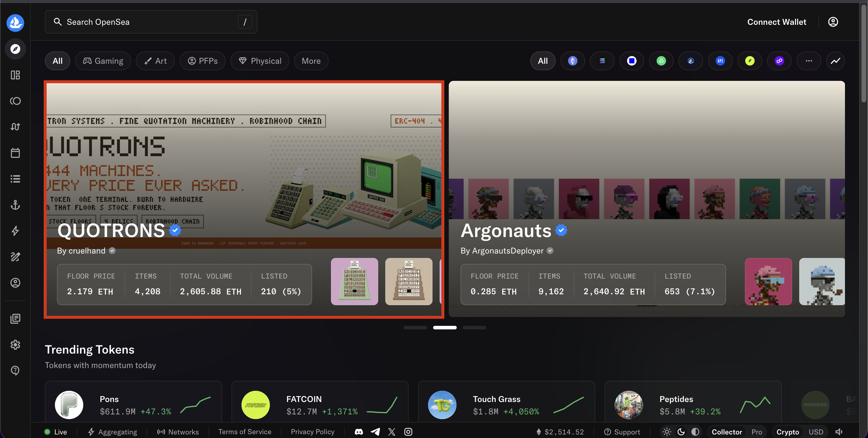Switch to dark theme moon icon
This screenshot has height=438, width=868.
[681, 432]
